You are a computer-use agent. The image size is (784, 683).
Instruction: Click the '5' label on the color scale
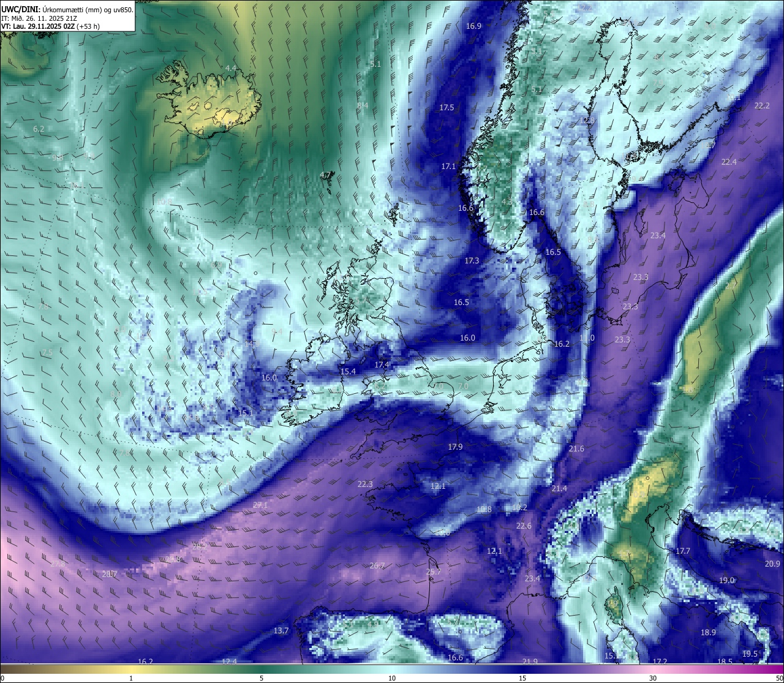pyautogui.click(x=262, y=678)
